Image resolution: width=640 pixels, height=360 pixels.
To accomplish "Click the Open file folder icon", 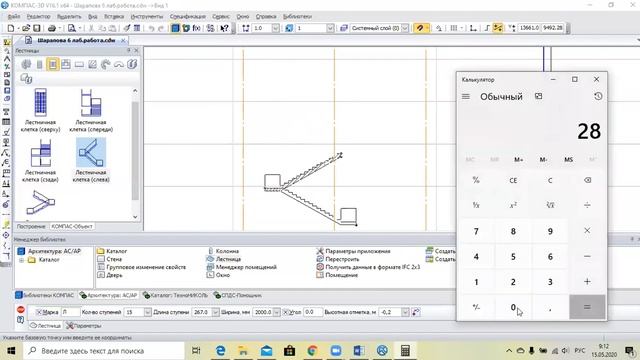I will pos(26,28).
